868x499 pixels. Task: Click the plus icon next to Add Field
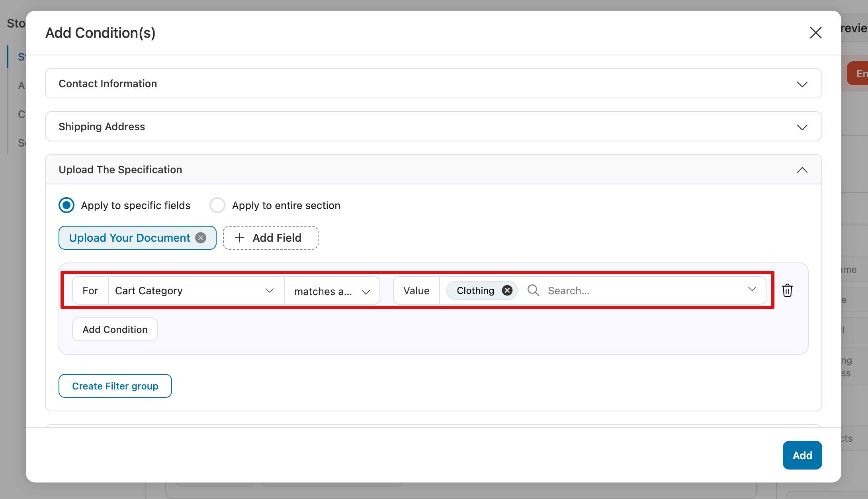tap(239, 237)
